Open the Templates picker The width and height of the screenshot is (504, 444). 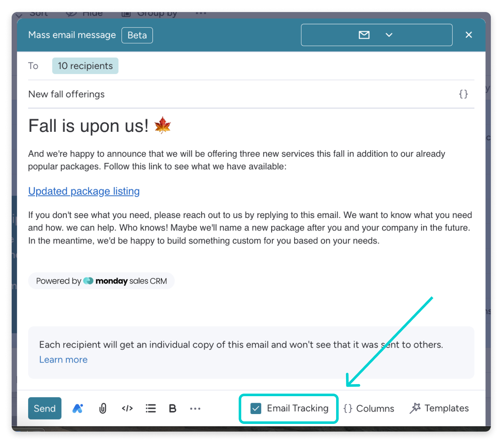click(x=439, y=408)
